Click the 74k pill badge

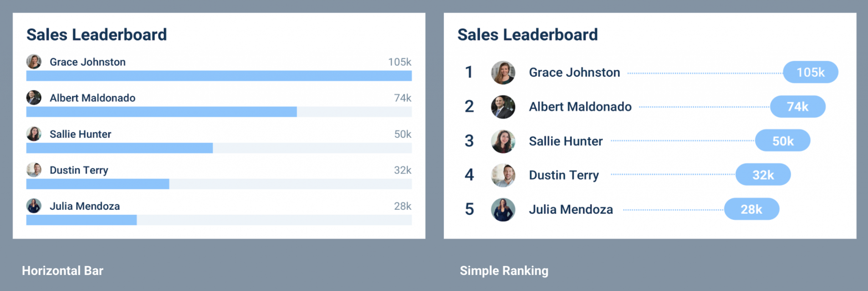tap(798, 106)
